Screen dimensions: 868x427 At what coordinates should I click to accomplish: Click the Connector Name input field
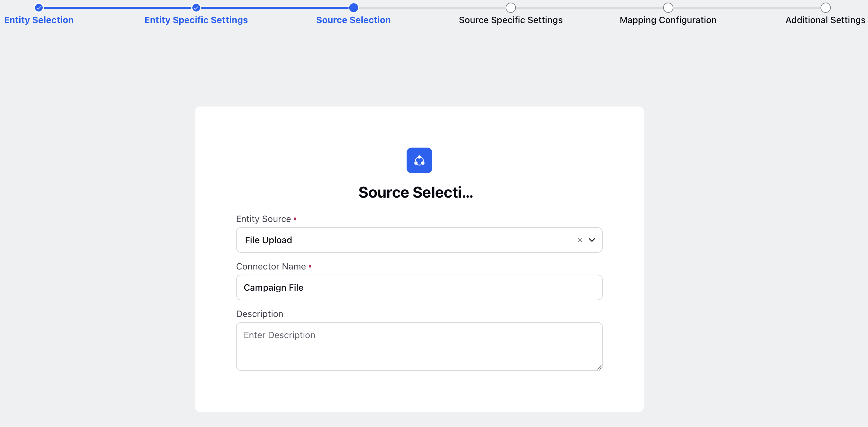coord(419,287)
